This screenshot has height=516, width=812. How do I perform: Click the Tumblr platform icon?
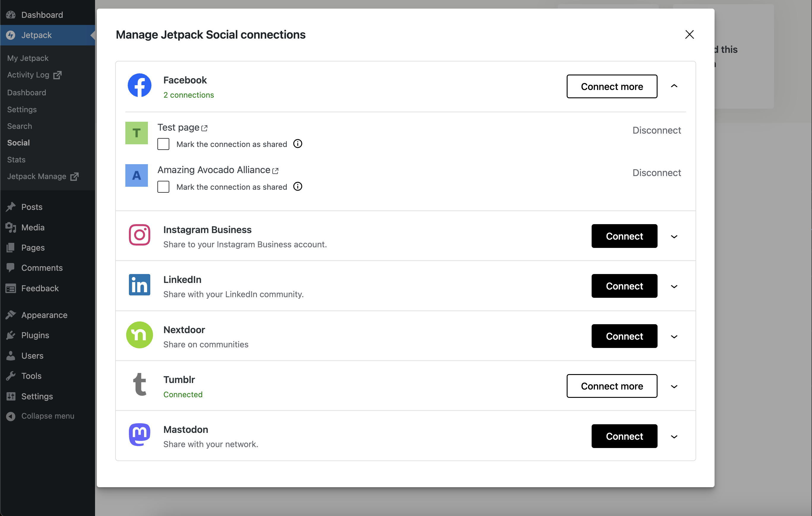click(x=139, y=385)
